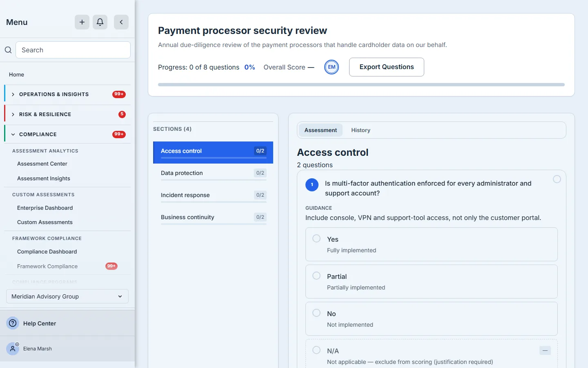Click the 0% progress percentage

[249, 67]
